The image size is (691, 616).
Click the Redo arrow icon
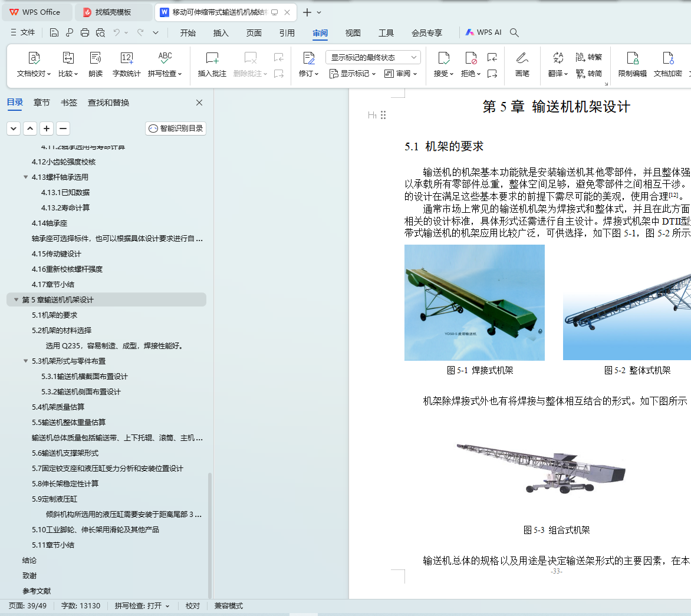tap(140, 32)
